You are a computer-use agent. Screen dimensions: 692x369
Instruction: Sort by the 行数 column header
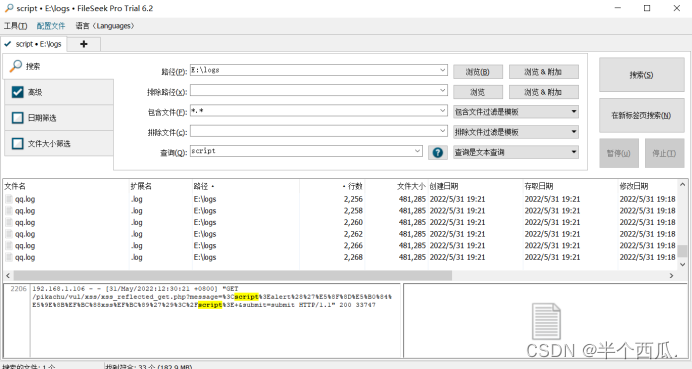coord(332,186)
